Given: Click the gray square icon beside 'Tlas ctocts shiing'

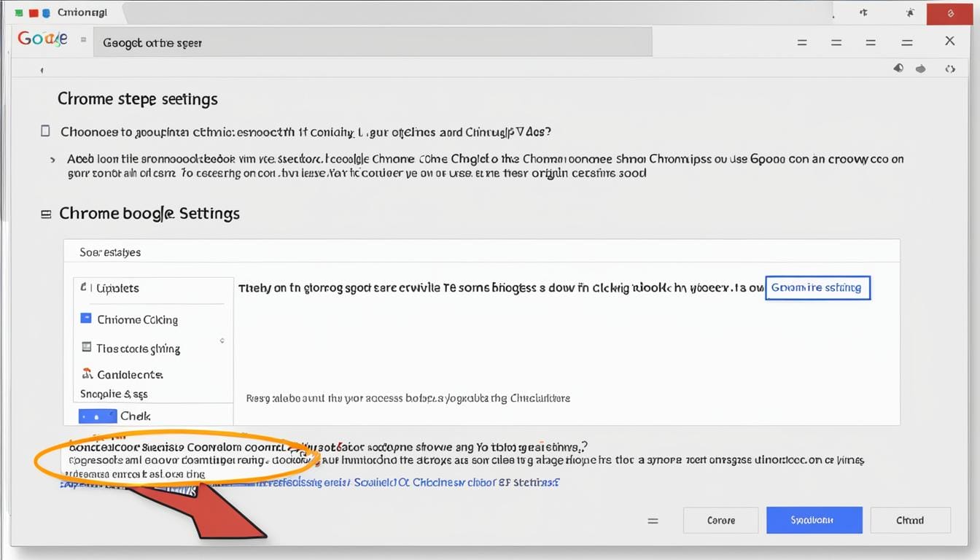Looking at the screenshot, I should 86,348.
